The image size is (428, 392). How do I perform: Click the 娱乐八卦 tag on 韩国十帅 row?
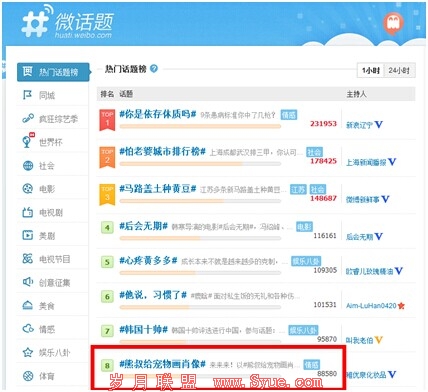(x=303, y=330)
